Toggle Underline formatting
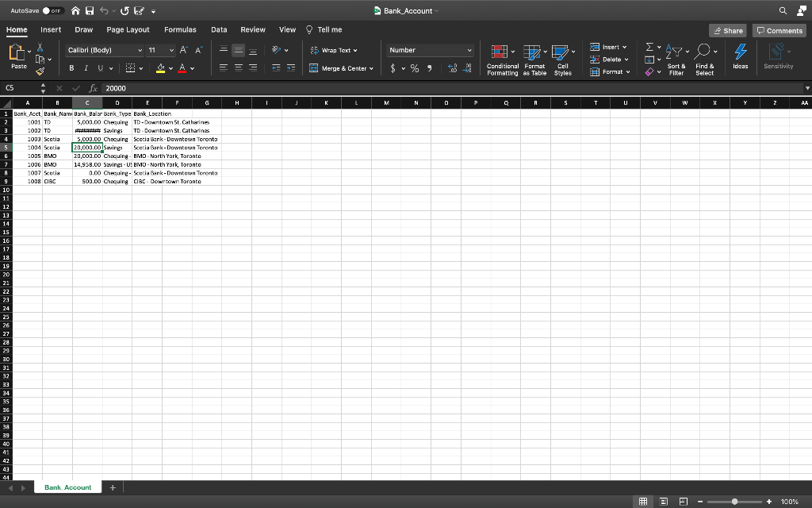 (101, 68)
